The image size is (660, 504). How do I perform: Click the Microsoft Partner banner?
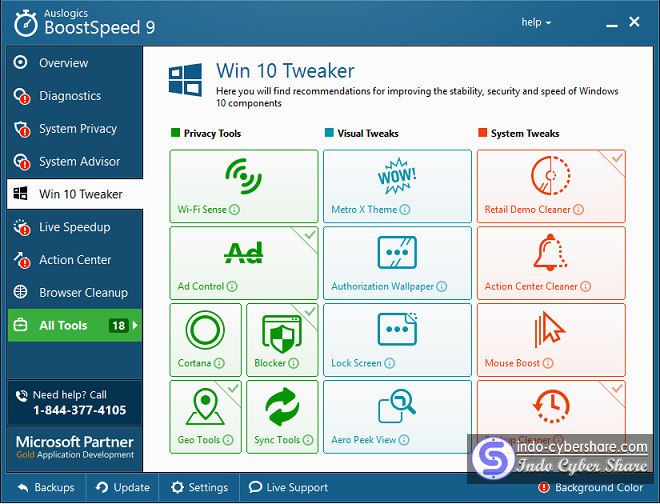tap(75, 448)
